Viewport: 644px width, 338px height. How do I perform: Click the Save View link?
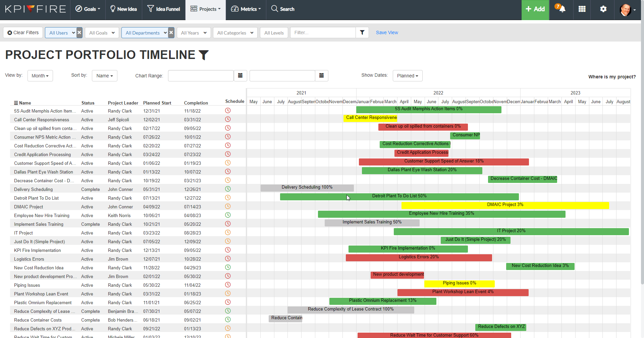pos(387,32)
